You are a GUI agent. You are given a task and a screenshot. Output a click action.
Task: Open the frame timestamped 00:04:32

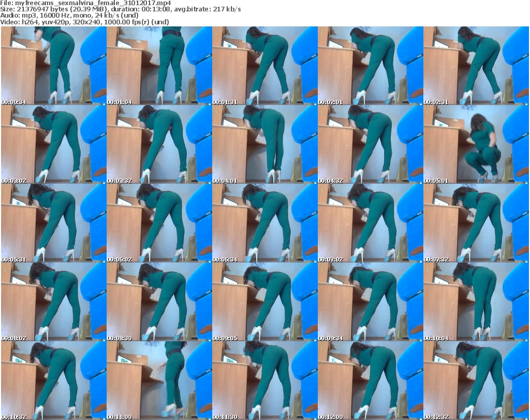(371, 144)
